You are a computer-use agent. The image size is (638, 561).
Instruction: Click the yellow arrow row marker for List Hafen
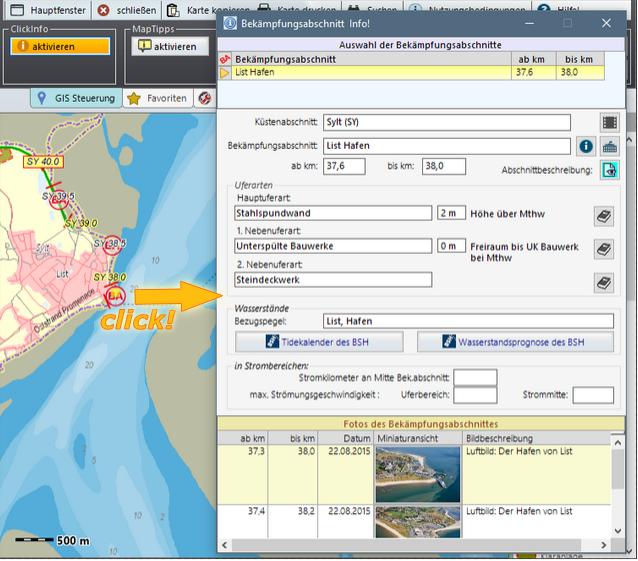225,73
